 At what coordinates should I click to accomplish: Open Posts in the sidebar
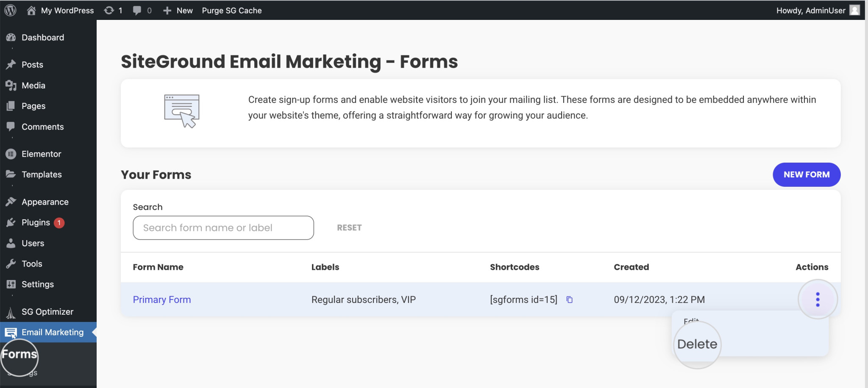[x=33, y=64]
